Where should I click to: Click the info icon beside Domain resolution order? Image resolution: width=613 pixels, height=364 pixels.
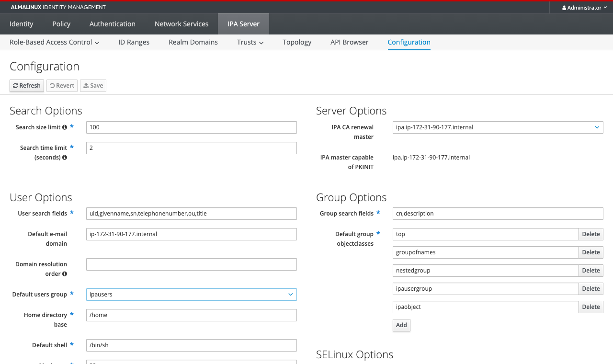pyautogui.click(x=65, y=274)
